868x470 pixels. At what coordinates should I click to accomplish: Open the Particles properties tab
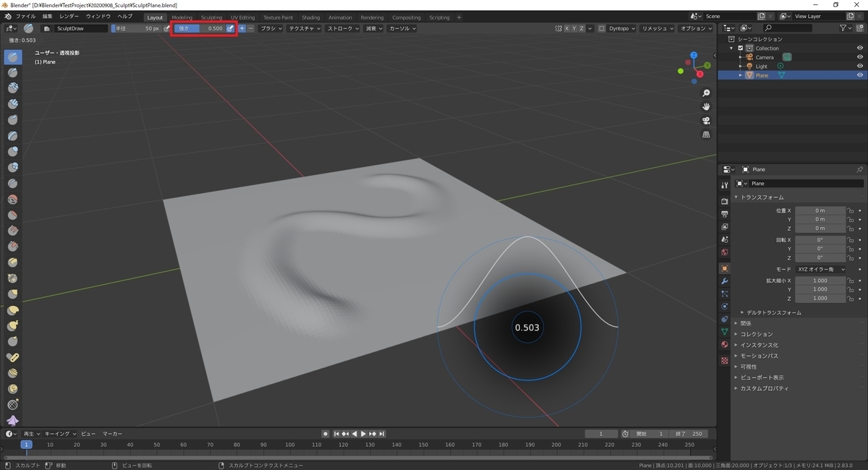click(725, 294)
